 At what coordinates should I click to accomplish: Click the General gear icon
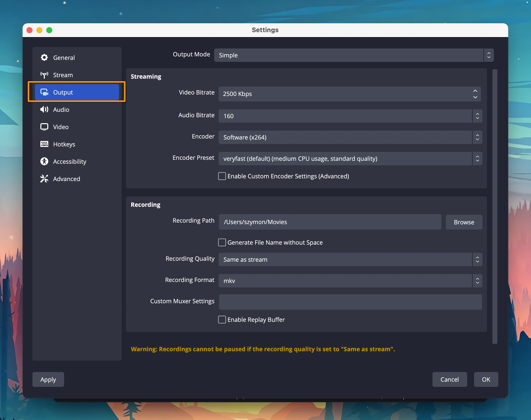point(44,58)
